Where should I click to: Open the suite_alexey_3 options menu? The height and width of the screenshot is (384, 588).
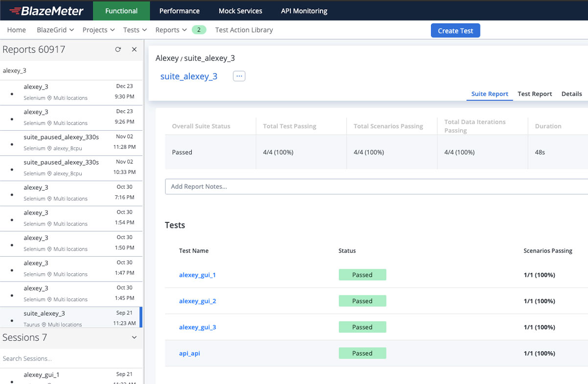(239, 76)
